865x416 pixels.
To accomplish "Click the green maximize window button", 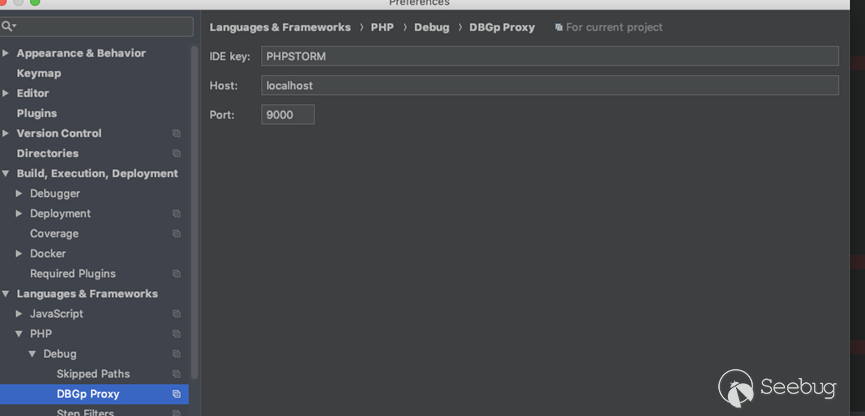I will (35, 2).
